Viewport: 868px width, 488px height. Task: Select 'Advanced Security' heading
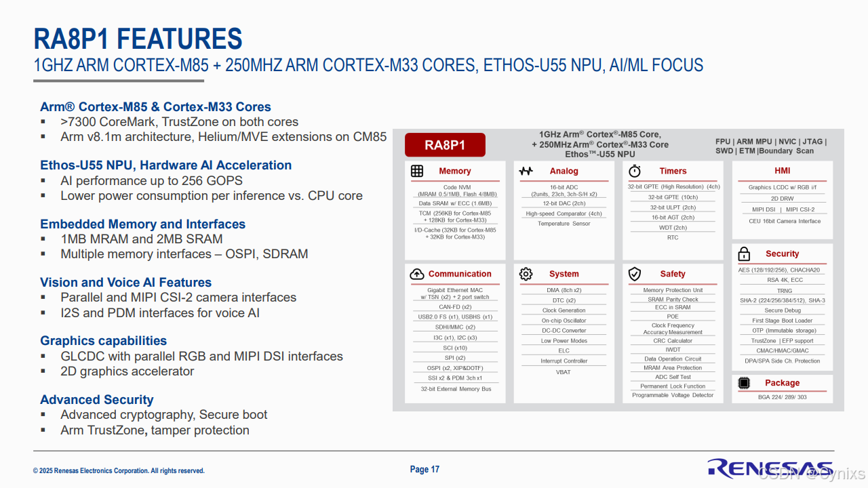pos(96,400)
